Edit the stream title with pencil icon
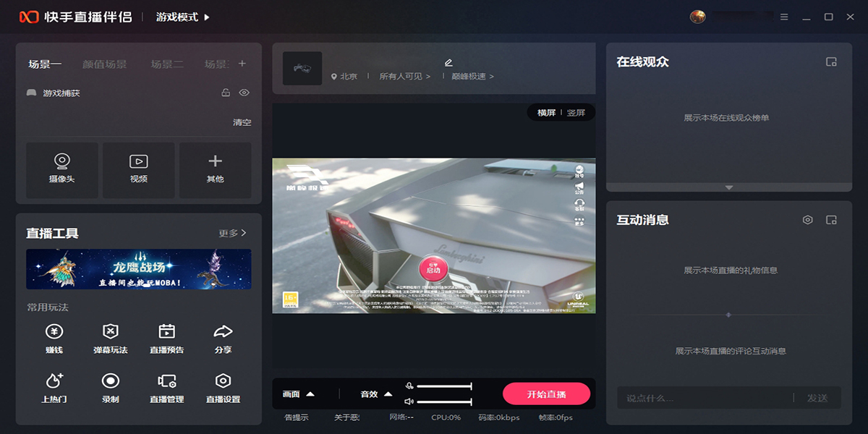The image size is (868, 434). (x=448, y=63)
